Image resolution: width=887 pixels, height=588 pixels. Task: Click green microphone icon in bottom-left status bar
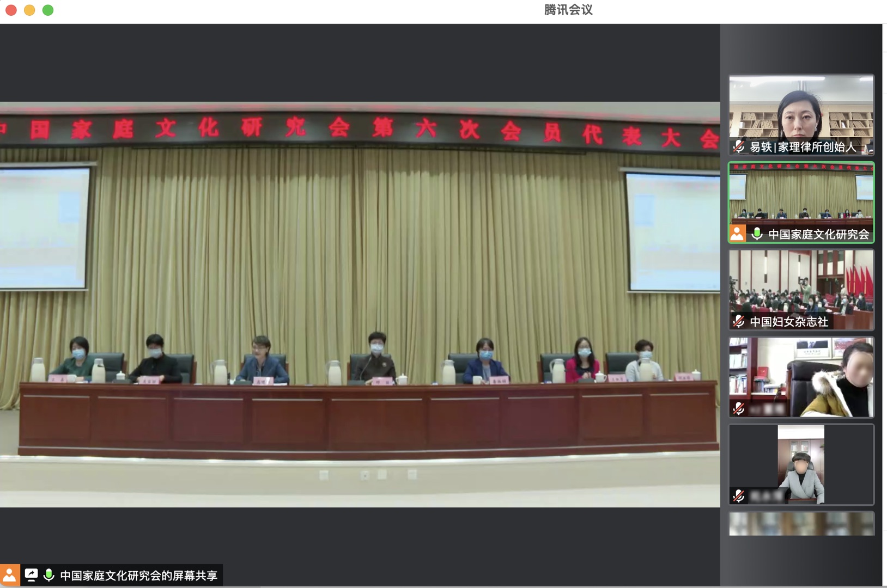49,575
